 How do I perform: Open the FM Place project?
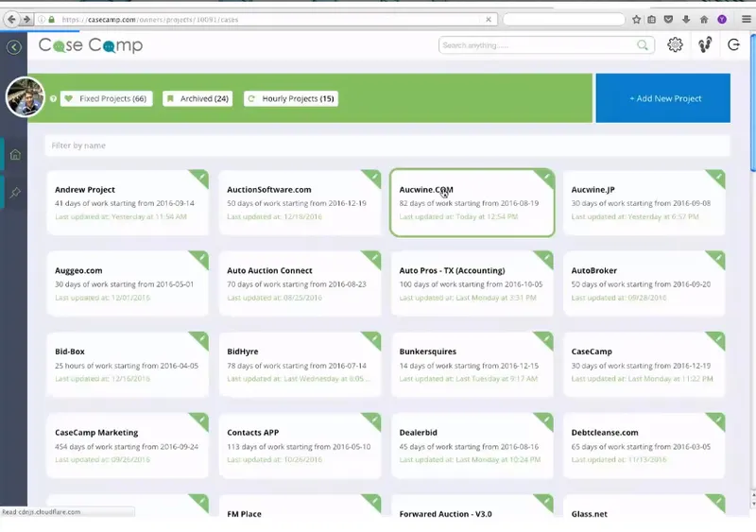[300, 506]
